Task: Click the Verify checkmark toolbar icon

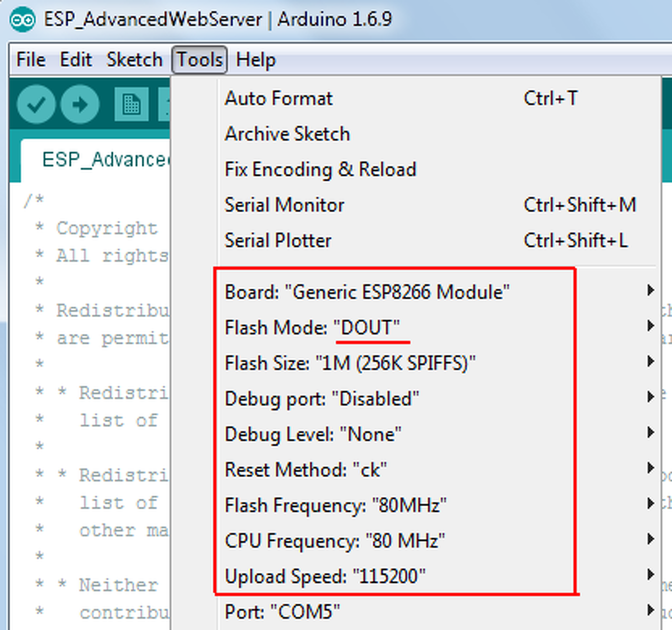Action: click(x=36, y=104)
